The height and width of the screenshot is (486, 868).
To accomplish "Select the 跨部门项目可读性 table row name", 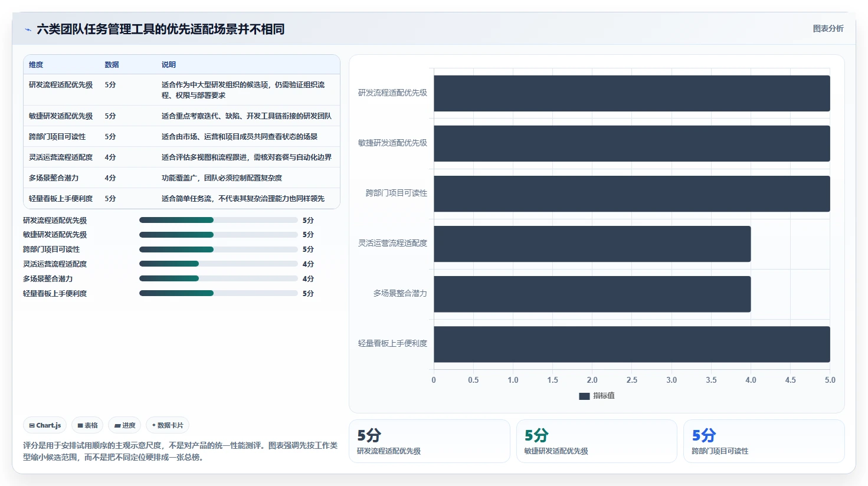I will click(x=57, y=137).
